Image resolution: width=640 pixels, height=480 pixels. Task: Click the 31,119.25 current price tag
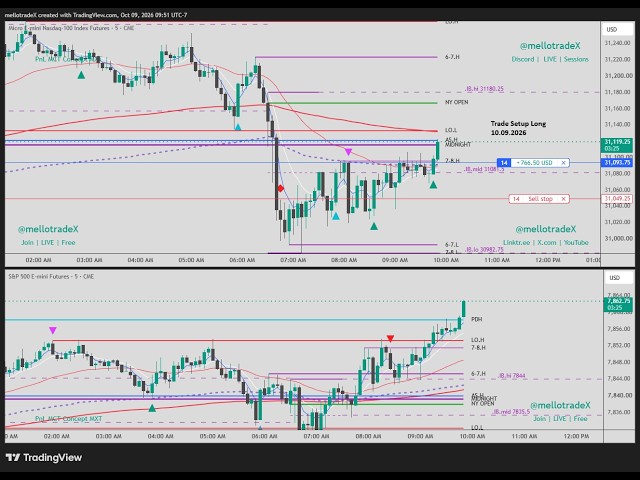point(617,145)
